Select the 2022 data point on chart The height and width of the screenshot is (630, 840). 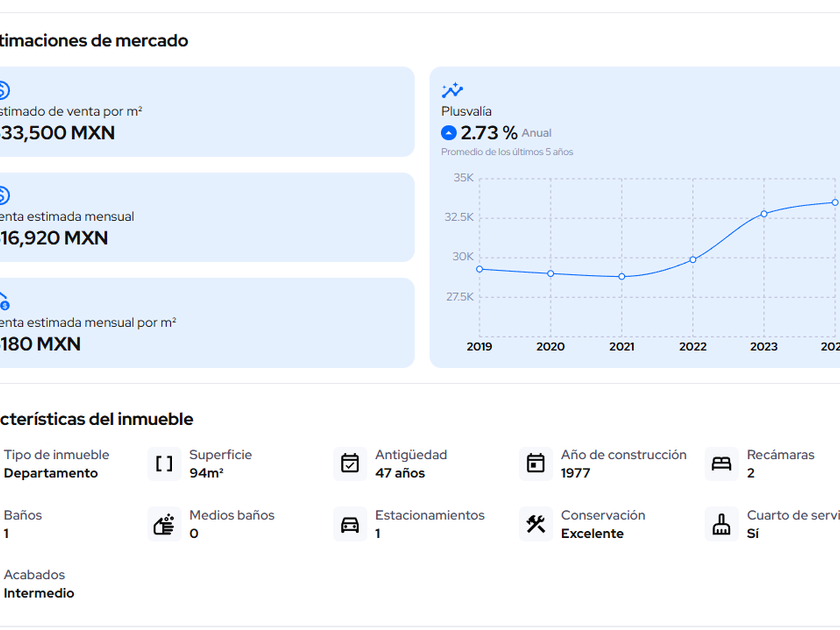(x=693, y=260)
